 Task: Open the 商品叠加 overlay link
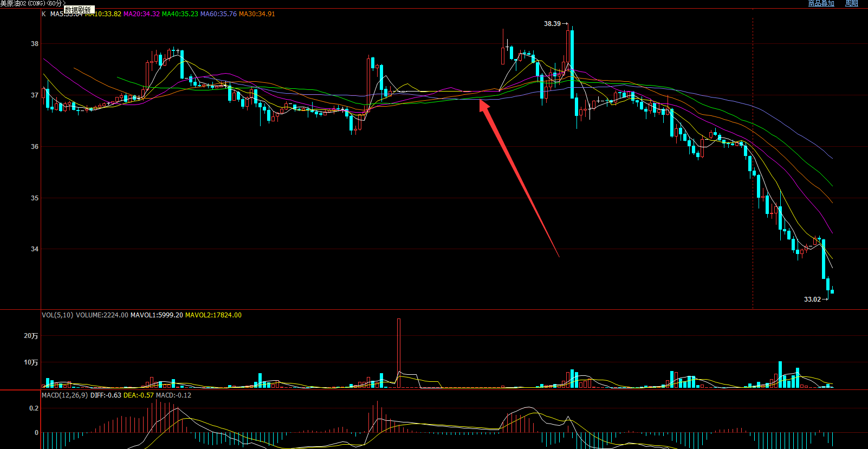(x=821, y=3)
